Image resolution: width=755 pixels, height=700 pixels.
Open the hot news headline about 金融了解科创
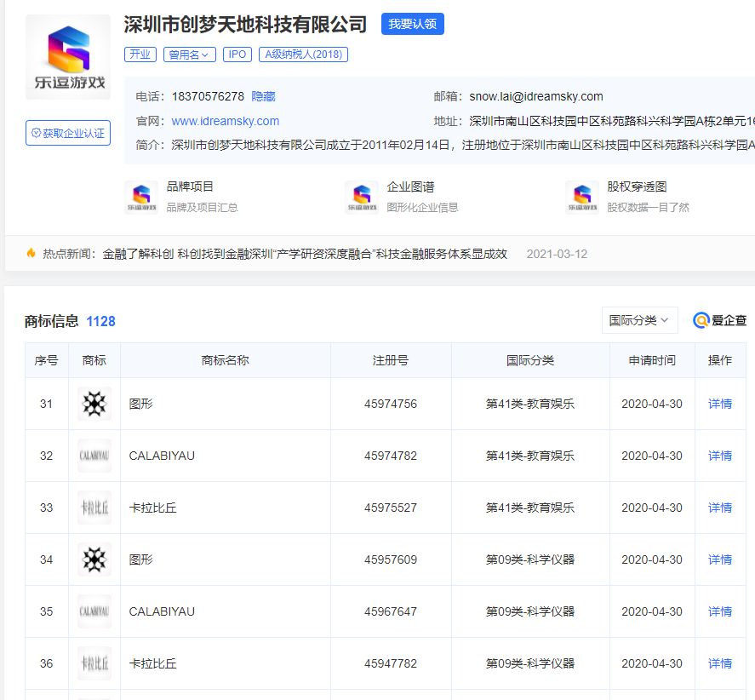[x=305, y=254]
